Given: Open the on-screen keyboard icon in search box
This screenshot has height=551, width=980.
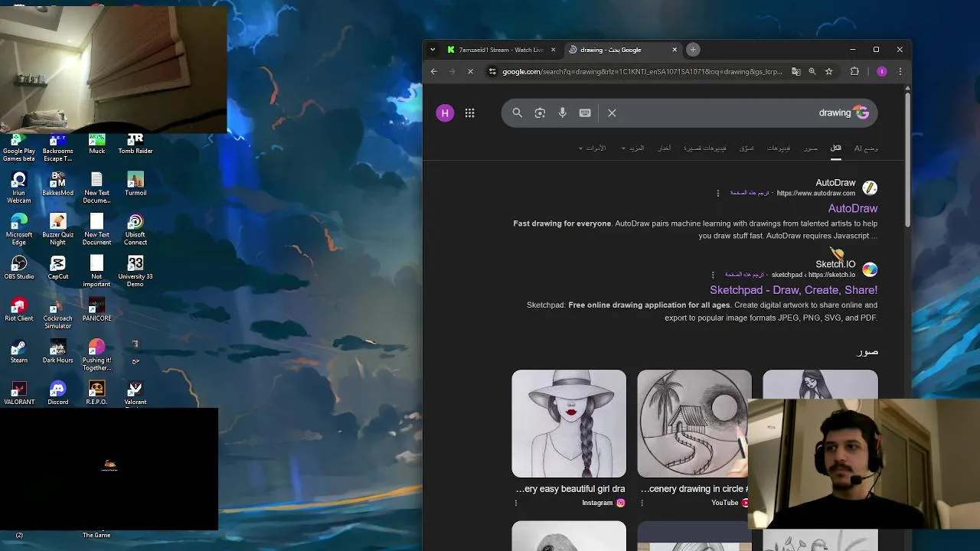Looking at the screenshot, I should (585, 112).
